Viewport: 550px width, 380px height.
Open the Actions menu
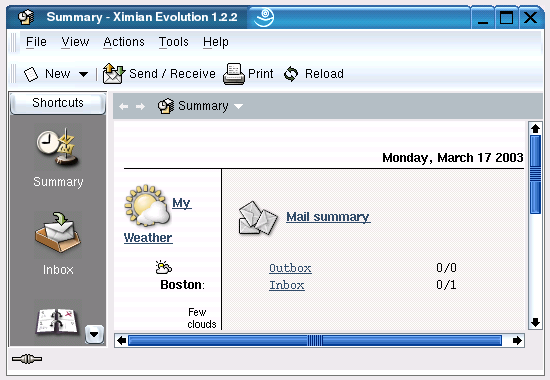click(x=124, y=42)
